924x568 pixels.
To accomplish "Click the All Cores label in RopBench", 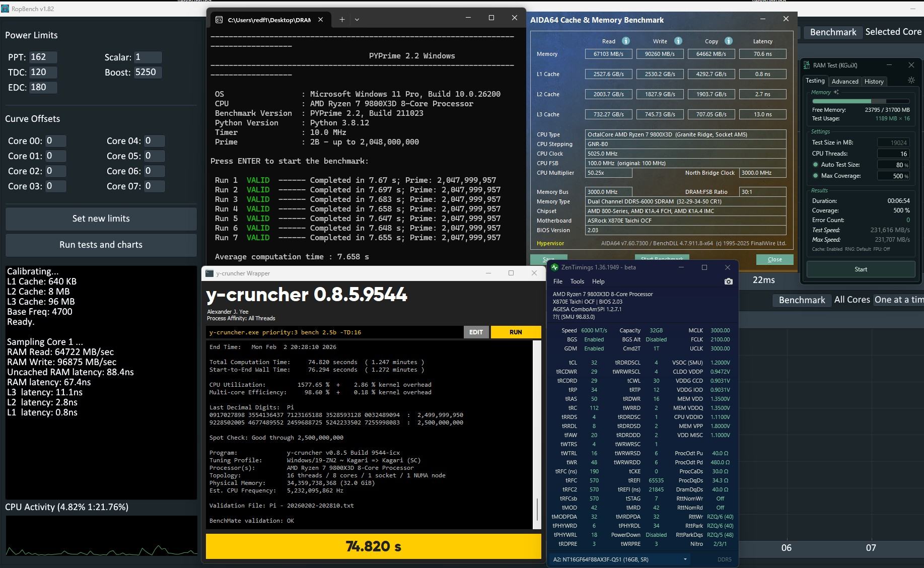I will pos(852,300).
